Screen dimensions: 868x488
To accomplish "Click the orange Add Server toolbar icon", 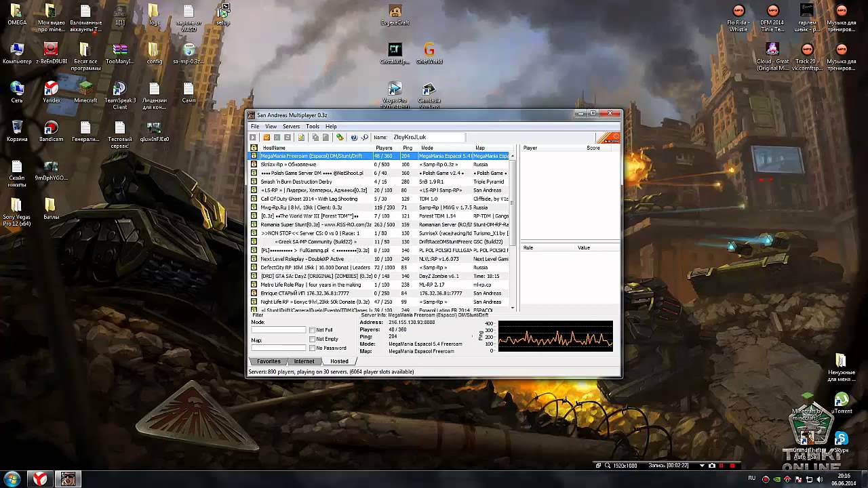I will point(267,138).
